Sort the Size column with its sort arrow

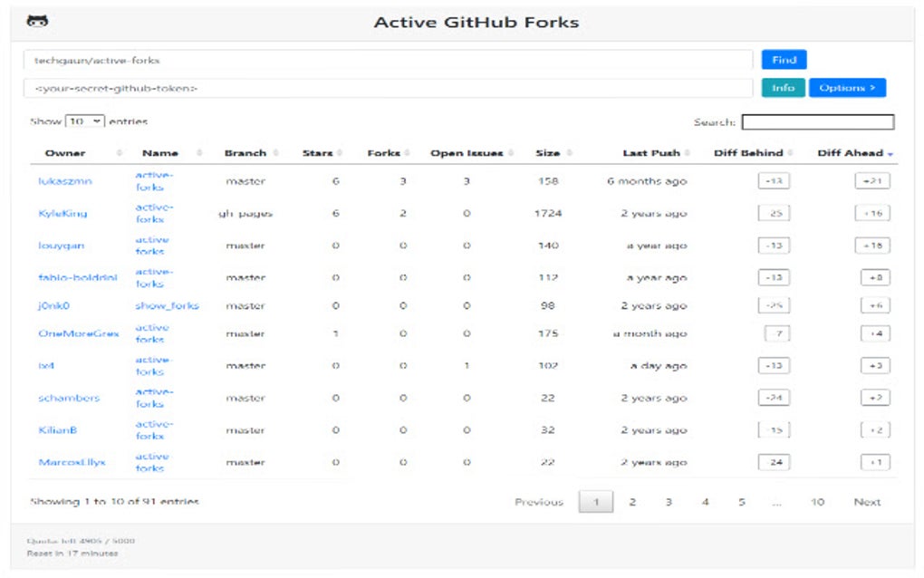click(x=569, y=153)
